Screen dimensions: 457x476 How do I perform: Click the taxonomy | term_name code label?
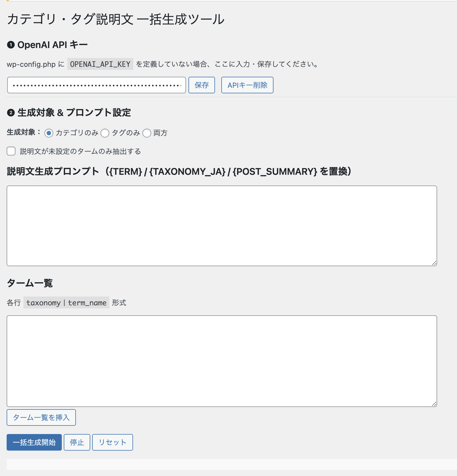coord(66,303)
